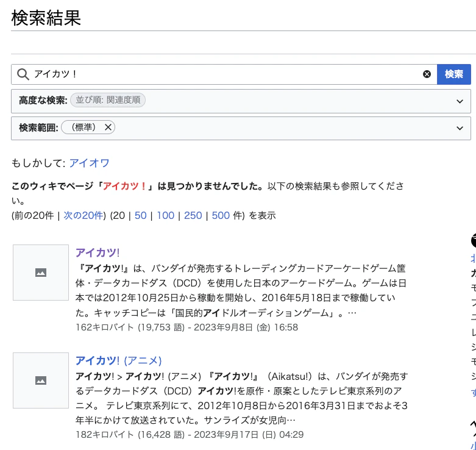
Task: Click the 182キロバイト size info text
Action: (x=190, y=435)
